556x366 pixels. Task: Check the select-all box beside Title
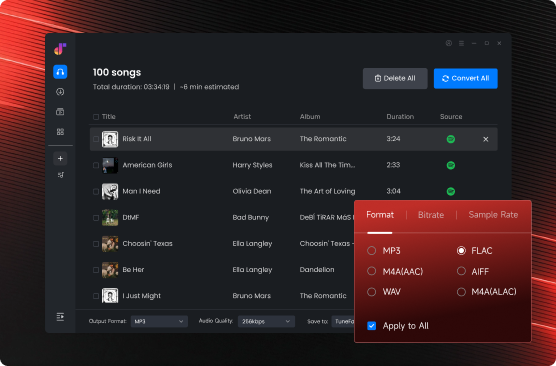(96, 117)
